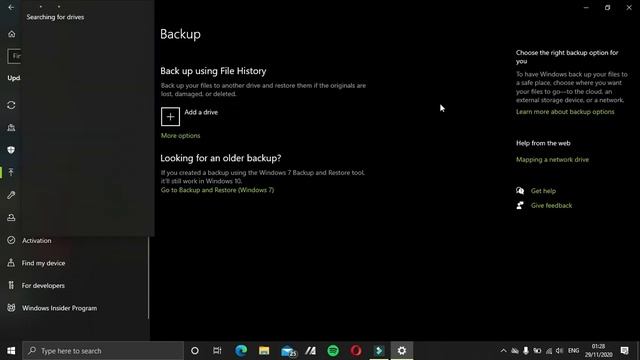Viewport: 640px width, 360px height.
Task: Click the Give feedback link
Action: (x=551, y=205)
